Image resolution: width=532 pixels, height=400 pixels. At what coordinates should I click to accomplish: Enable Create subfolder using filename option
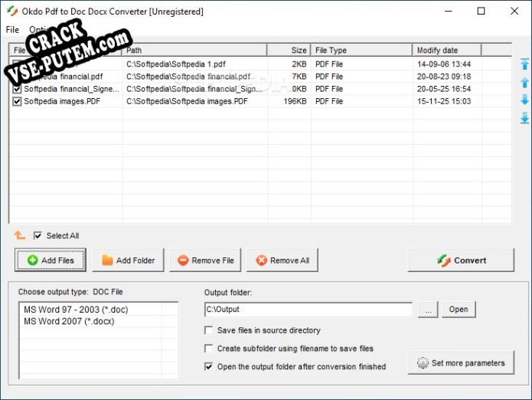coord(209,349)
